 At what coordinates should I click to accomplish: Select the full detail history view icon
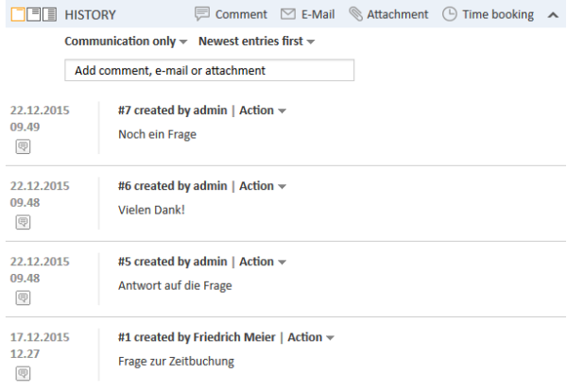point(51,15)
